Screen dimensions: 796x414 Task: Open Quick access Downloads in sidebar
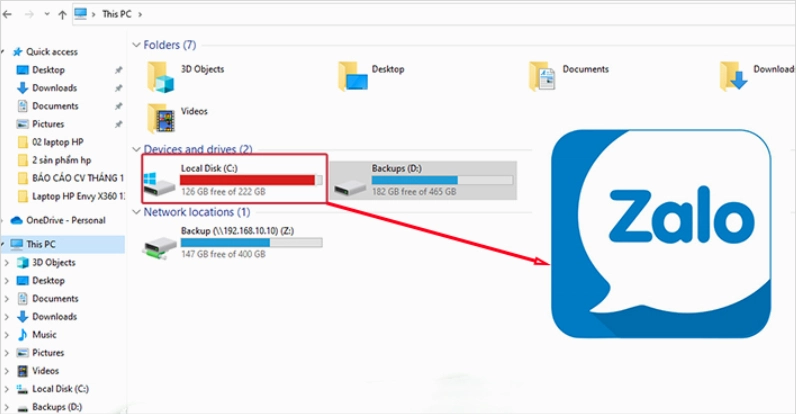54,88
